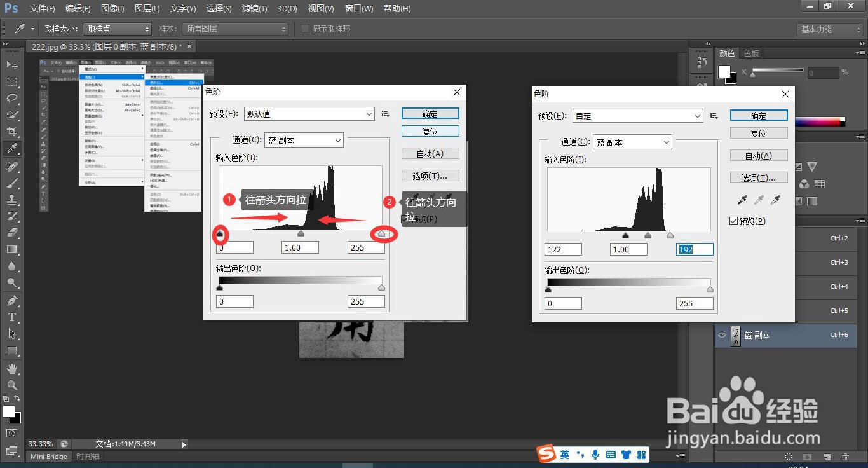
Task: Open 通道 dropdown in the 自定 Levels dialog
Action: click(x=632, y=142)
